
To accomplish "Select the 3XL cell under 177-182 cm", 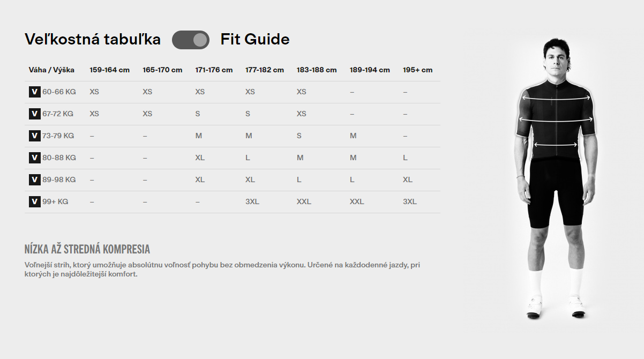I will click(252, 201).
